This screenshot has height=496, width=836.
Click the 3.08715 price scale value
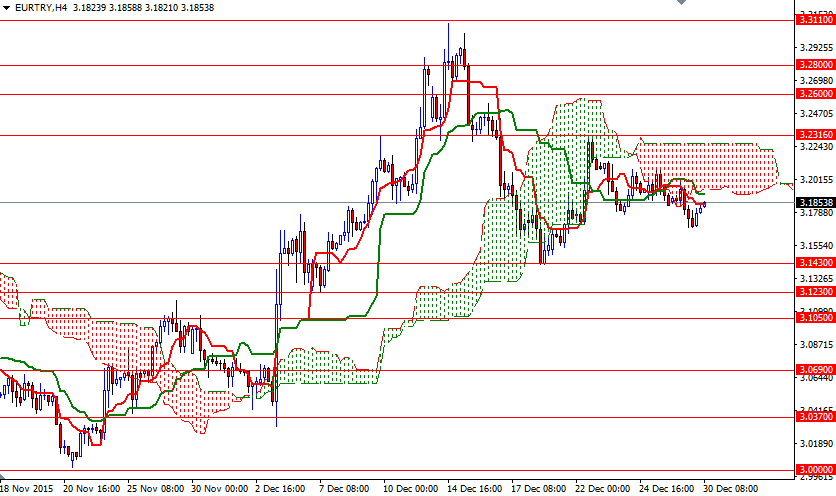coord(816,345)
